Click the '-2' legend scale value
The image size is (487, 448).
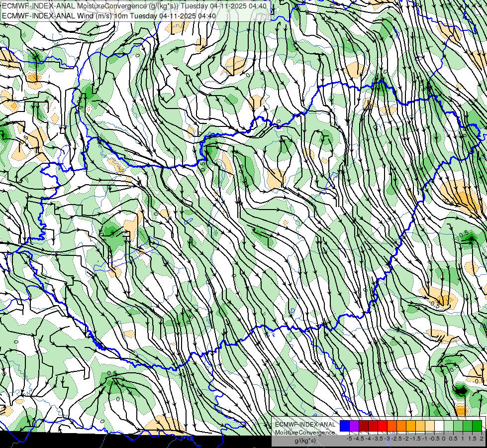pyautogui.click(x=406, y=439)
